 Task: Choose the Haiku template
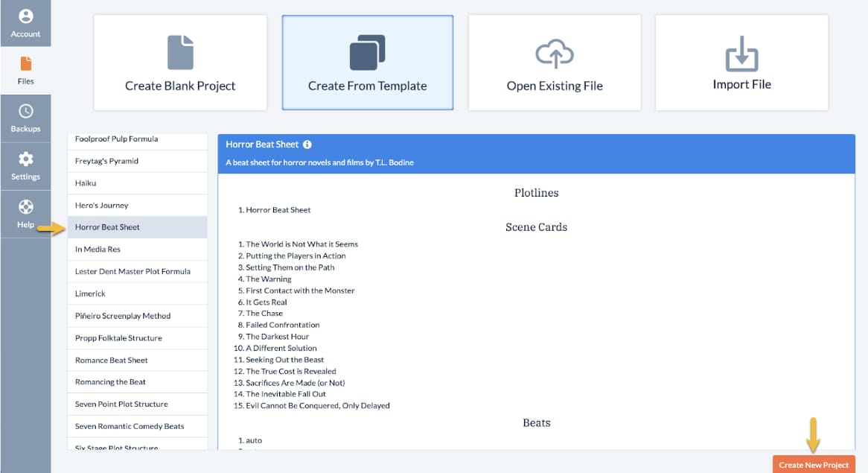(x=86, y=183)
